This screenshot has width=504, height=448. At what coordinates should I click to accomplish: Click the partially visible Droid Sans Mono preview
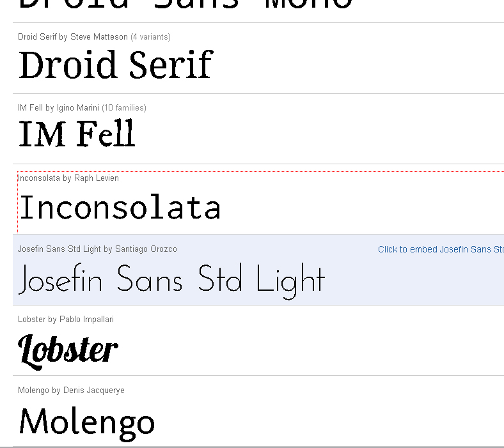[185, 5]
